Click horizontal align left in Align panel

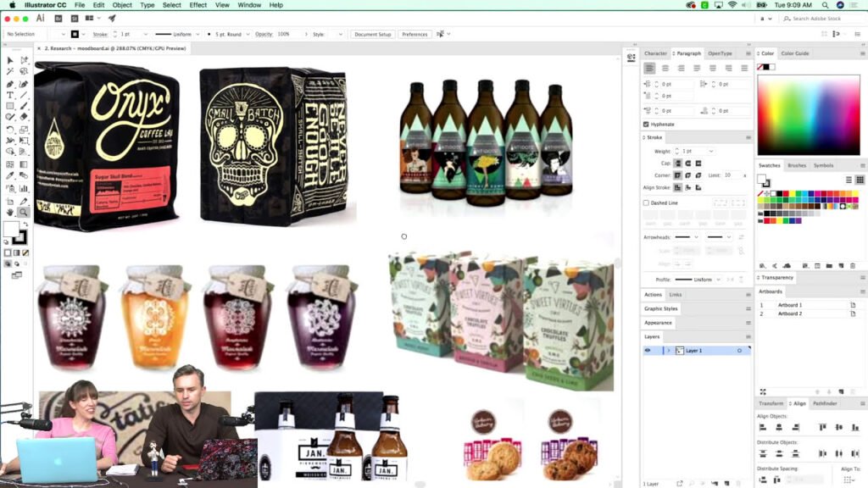pos(763,427)
